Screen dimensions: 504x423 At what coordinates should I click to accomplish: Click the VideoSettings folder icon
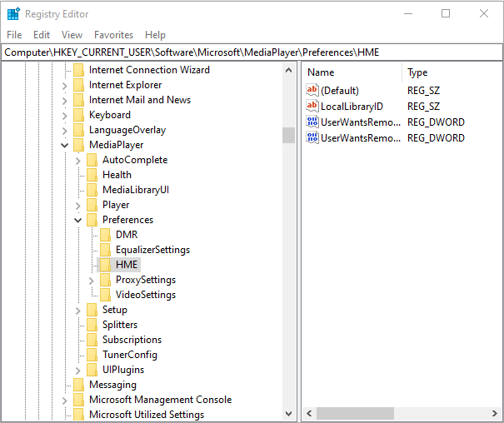coord(105,295)
